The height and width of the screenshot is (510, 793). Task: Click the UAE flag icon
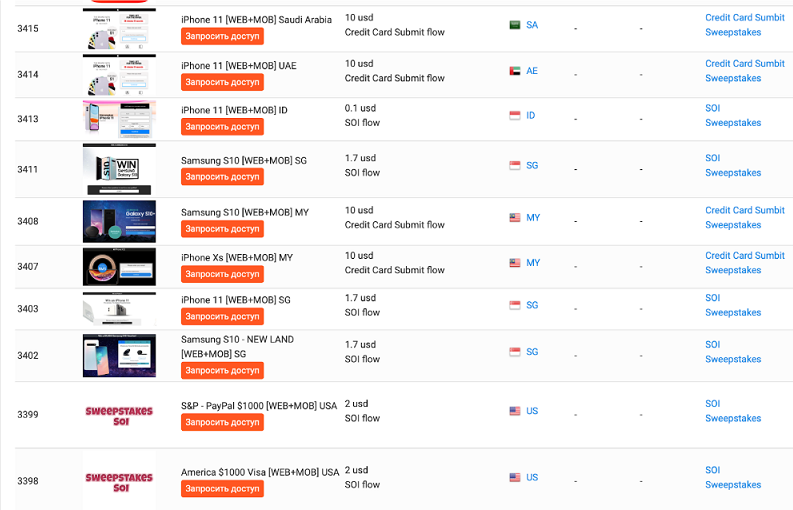pyautogui.click(x=515, y=71)
